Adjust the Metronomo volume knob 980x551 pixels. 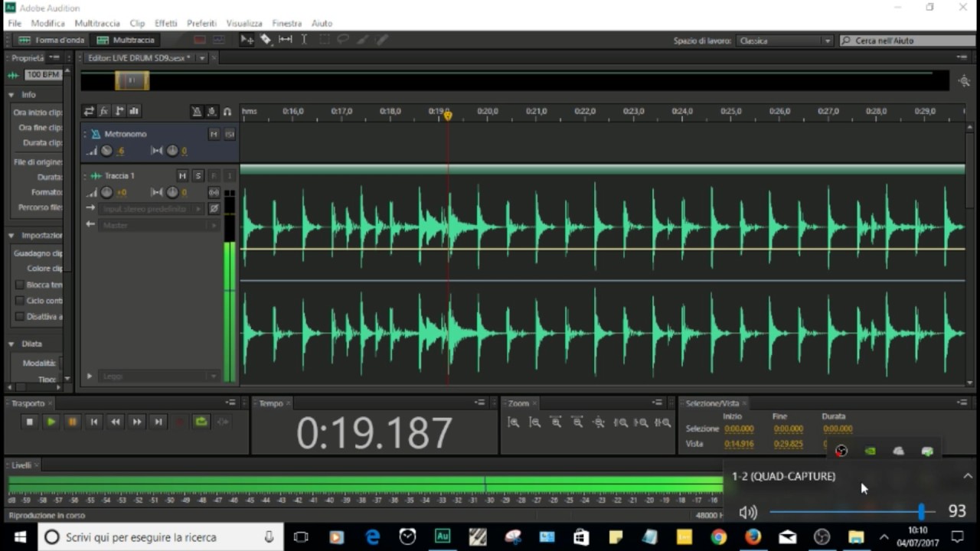click(107, 151)
